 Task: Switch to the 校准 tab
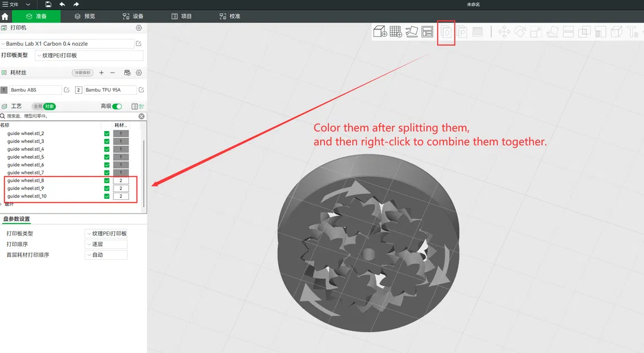pos(230,16)
